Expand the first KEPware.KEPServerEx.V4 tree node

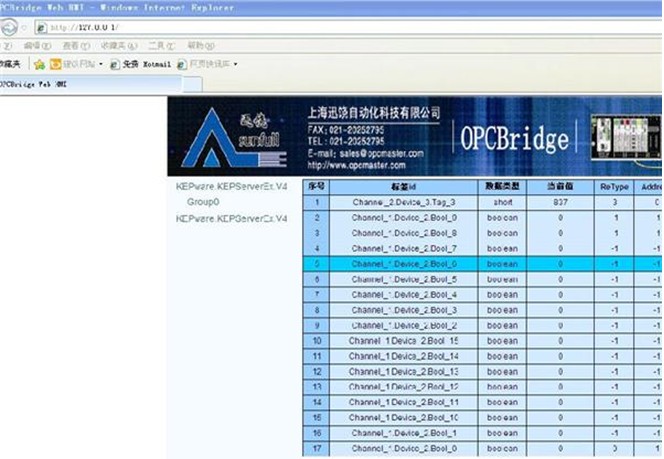(231, 186)
